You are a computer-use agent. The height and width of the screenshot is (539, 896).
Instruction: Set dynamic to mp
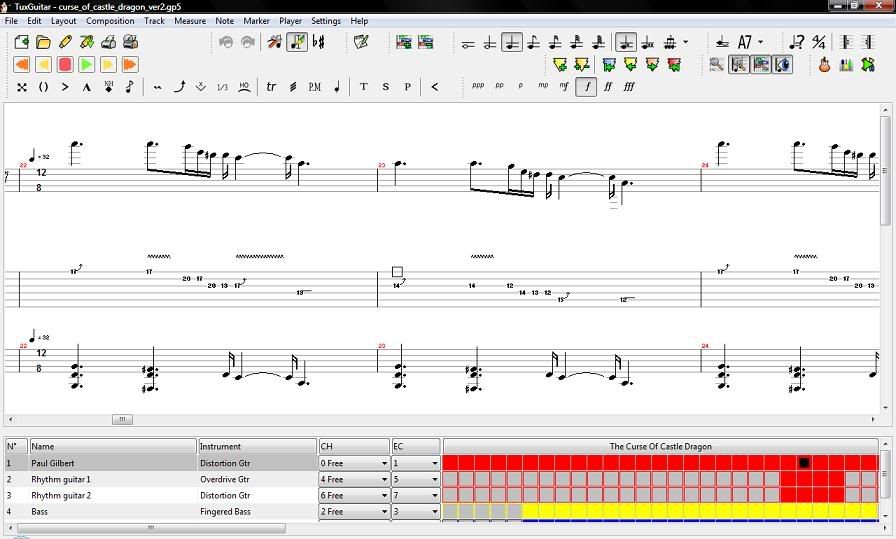click(543, 86)
